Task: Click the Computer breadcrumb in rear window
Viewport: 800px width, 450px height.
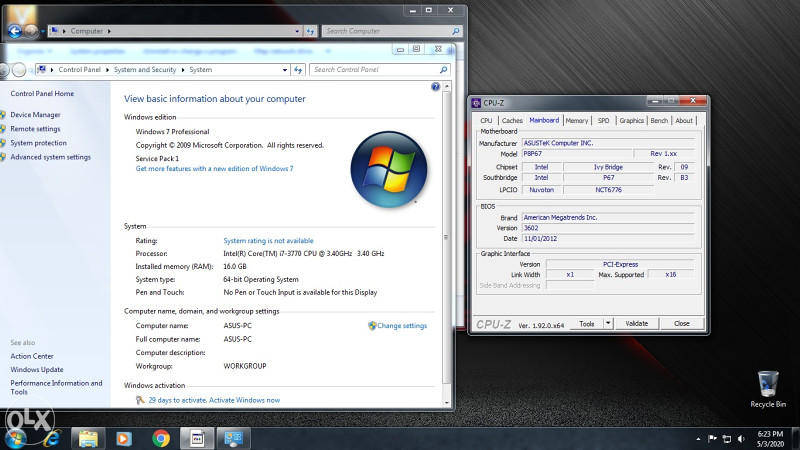Action: click(x=86, y=31)
